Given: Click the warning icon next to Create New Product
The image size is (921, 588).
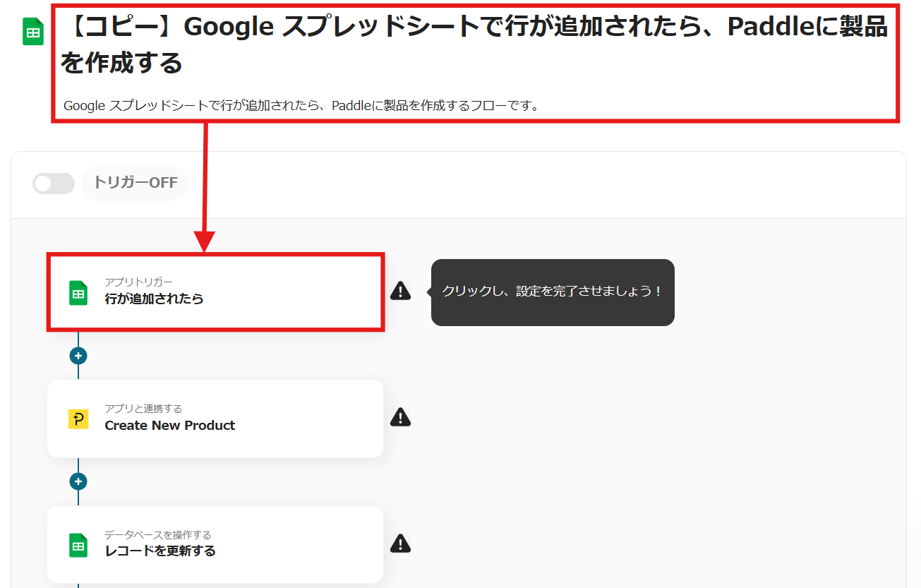Looking at the screenshot, I should tap(400, 417).
